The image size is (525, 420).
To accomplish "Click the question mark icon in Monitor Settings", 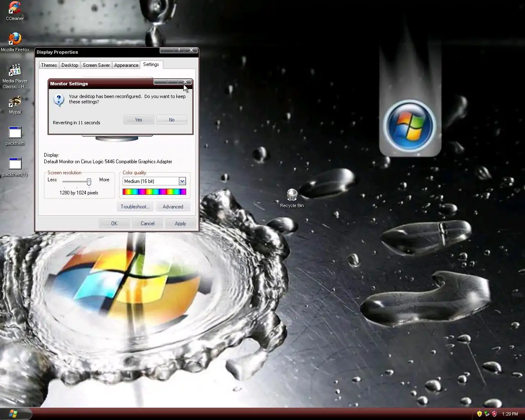I will click(x=59, y=100).
